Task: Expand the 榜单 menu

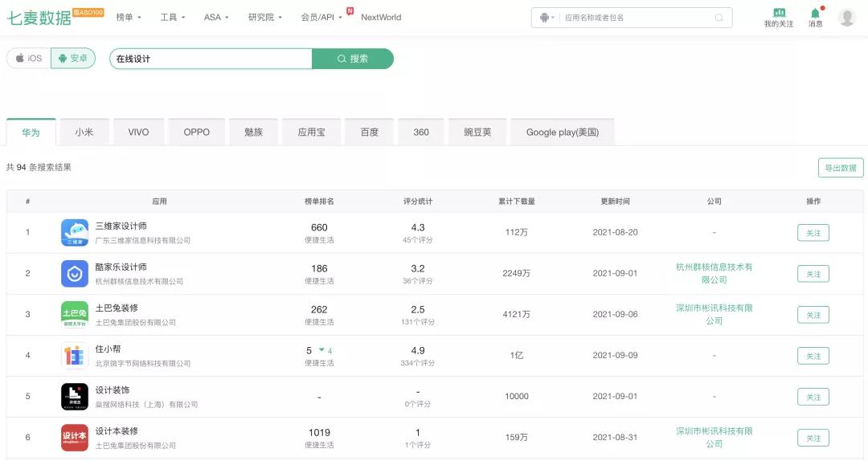Action: pos(129,17)
